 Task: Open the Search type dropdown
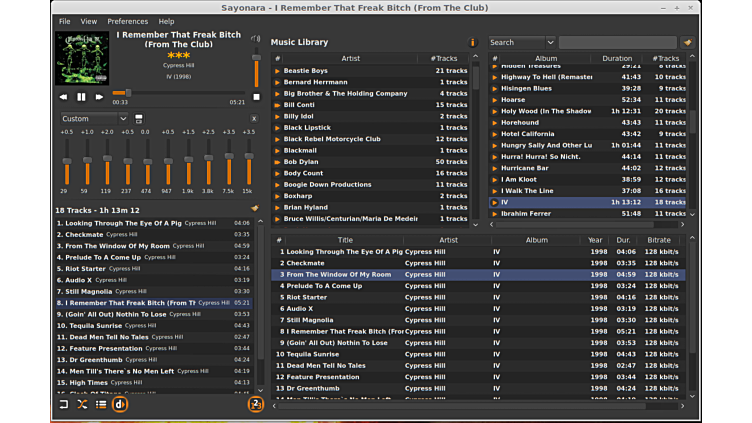tap(521, 43)
